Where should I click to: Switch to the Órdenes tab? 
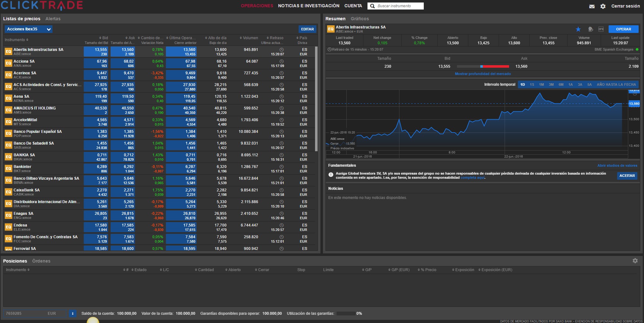coord(41,261)
